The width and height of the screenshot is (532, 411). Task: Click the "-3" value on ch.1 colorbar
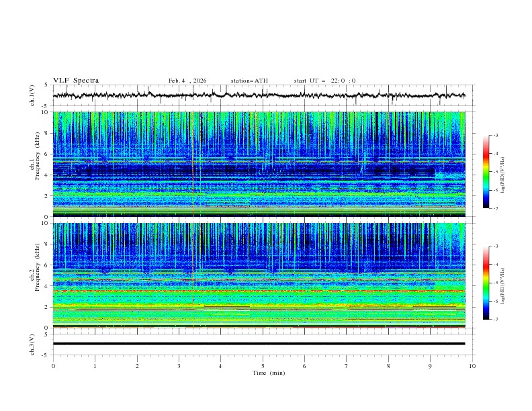pyautogui.click(x=495, y=135)
